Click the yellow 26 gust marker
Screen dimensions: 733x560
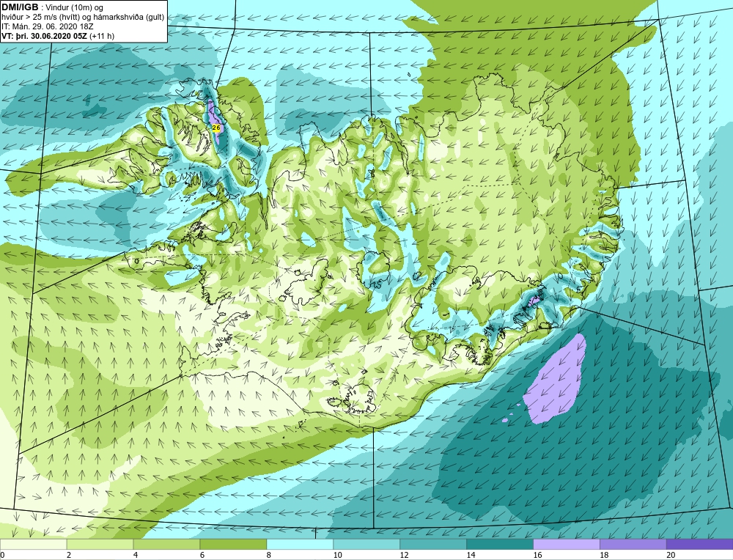[x=216, y=128]
